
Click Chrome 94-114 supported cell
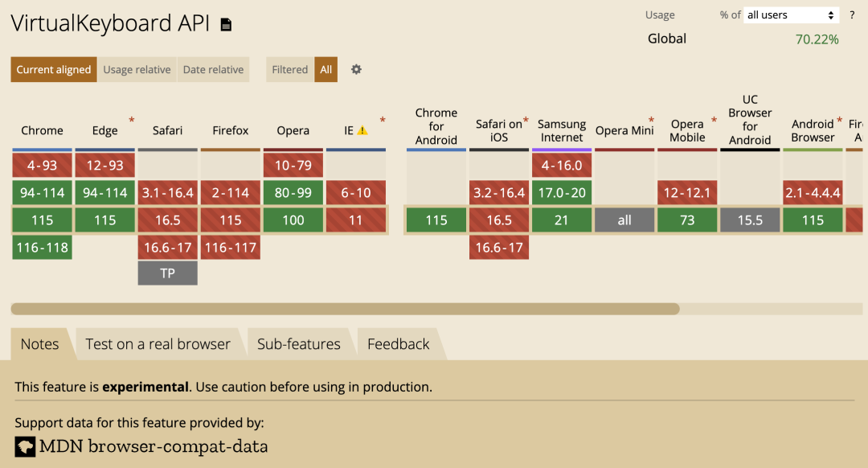[42, 193]
